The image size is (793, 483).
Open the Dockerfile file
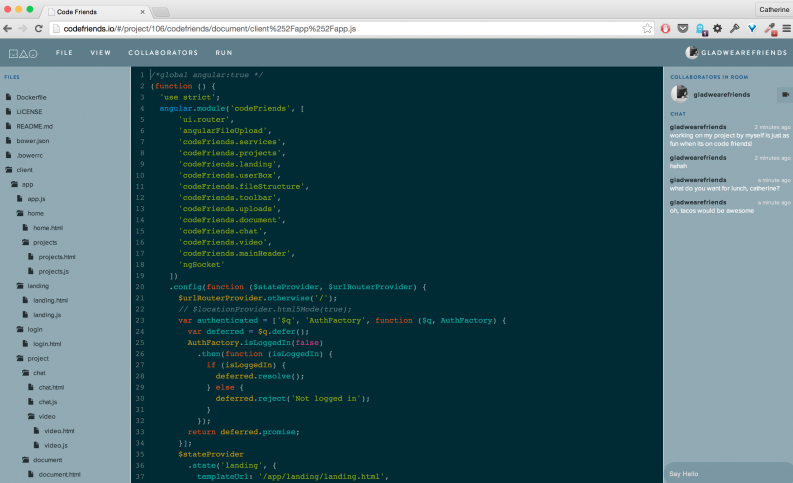31,97
